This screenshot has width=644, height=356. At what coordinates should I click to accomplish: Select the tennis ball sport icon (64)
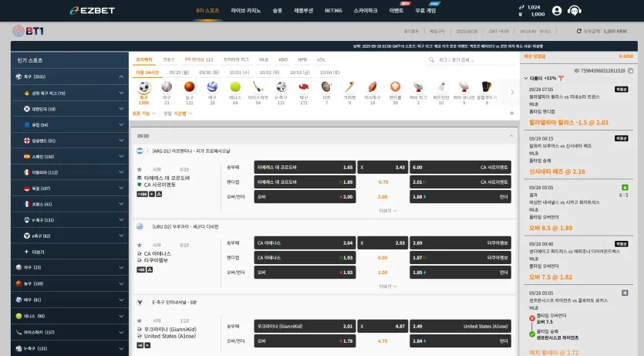(x=235, y=86)
